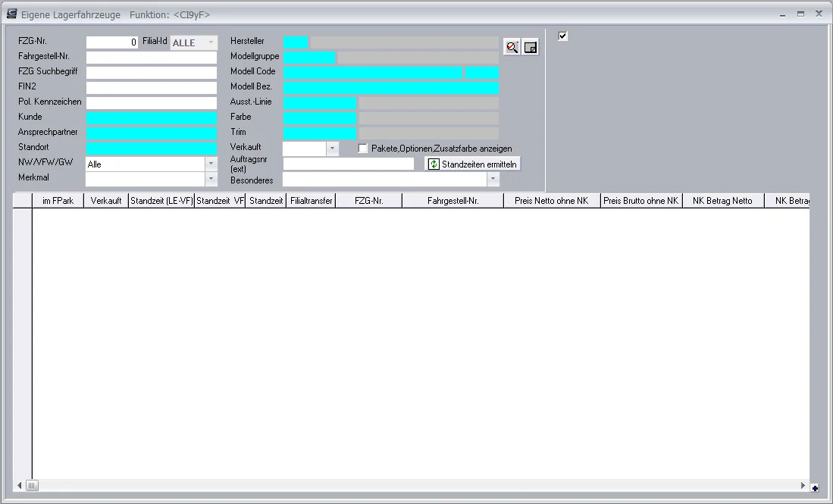
Task: Minimize the Eigene Lagerfahrzeuge window
Action: coord(782,14)
